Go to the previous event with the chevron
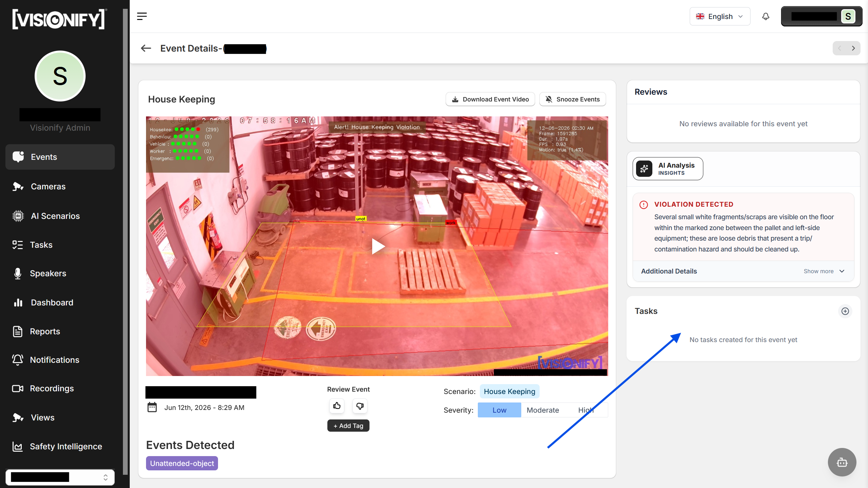 [839, 48]
